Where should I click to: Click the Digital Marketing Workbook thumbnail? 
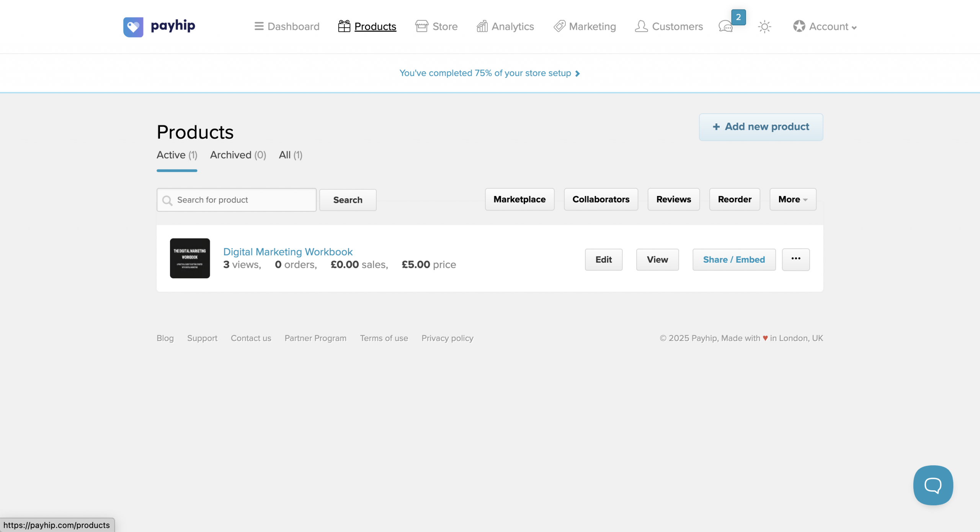(190, 258)
